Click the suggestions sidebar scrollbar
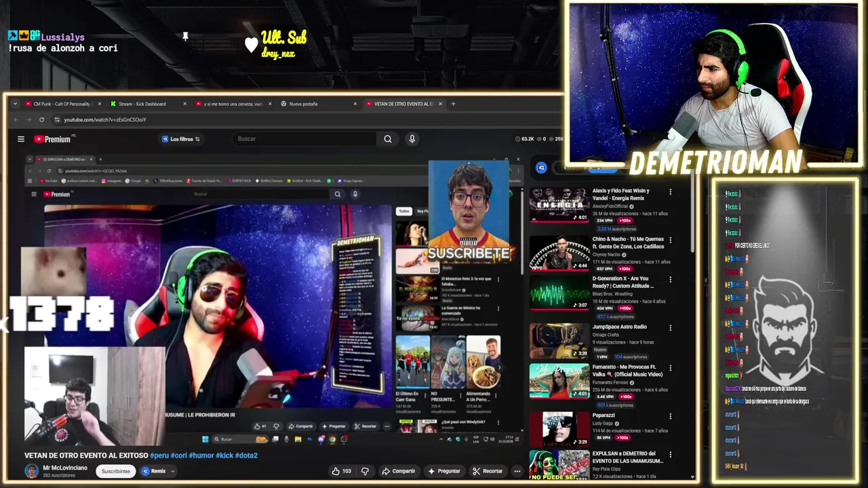The height and width of the screenshot is (488, 868). coord(692,210)
